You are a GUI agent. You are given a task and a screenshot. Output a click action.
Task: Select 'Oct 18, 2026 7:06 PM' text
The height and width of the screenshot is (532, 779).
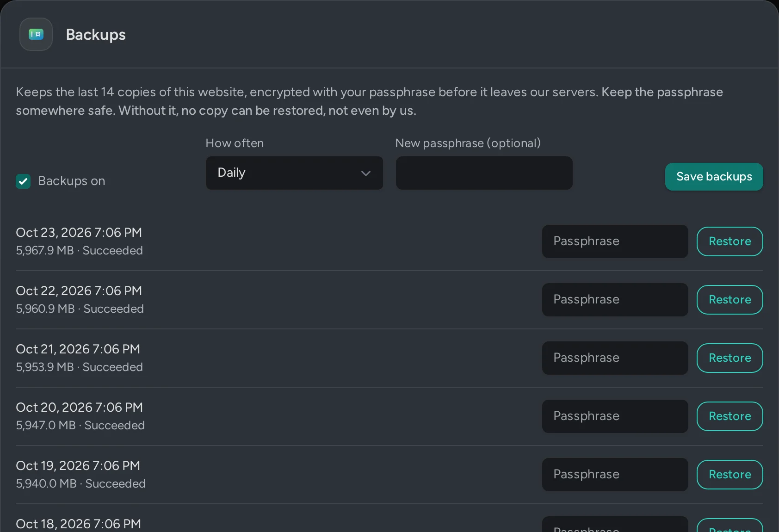pos(79,524)
